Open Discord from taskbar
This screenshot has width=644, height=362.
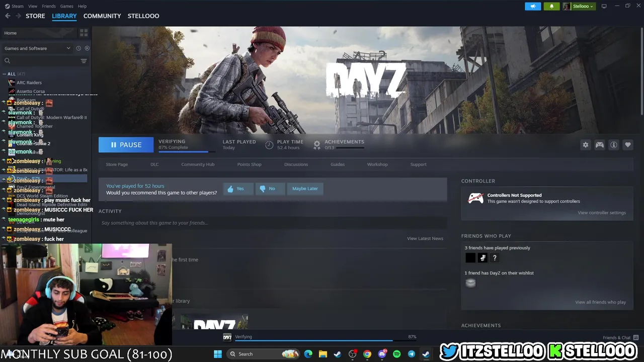(382, 354)
